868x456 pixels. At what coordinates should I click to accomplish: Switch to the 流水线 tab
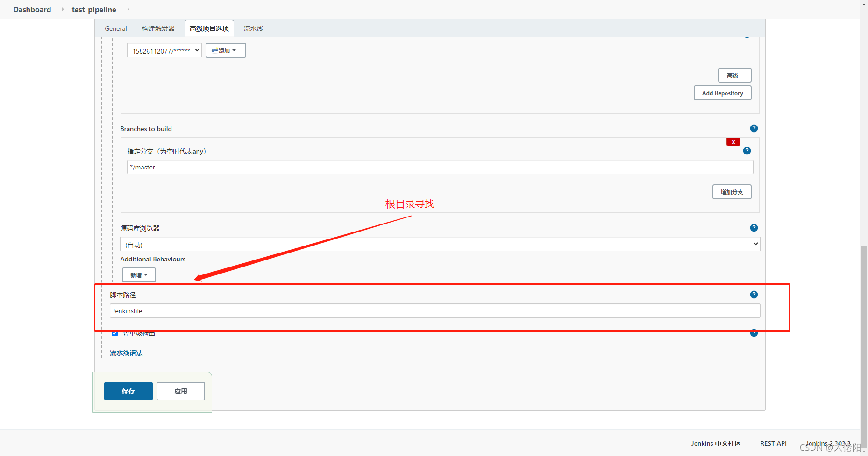254,28
